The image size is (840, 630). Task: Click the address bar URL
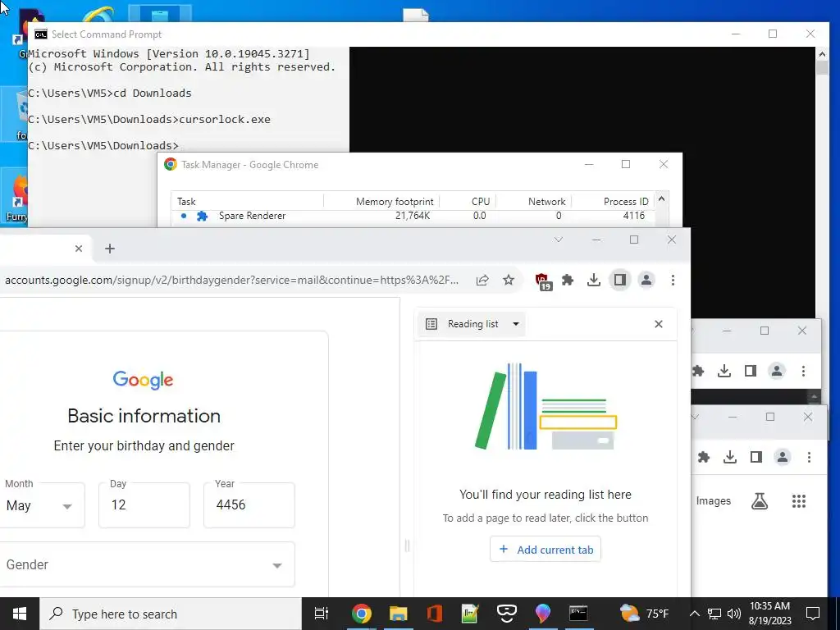point(231,280)
